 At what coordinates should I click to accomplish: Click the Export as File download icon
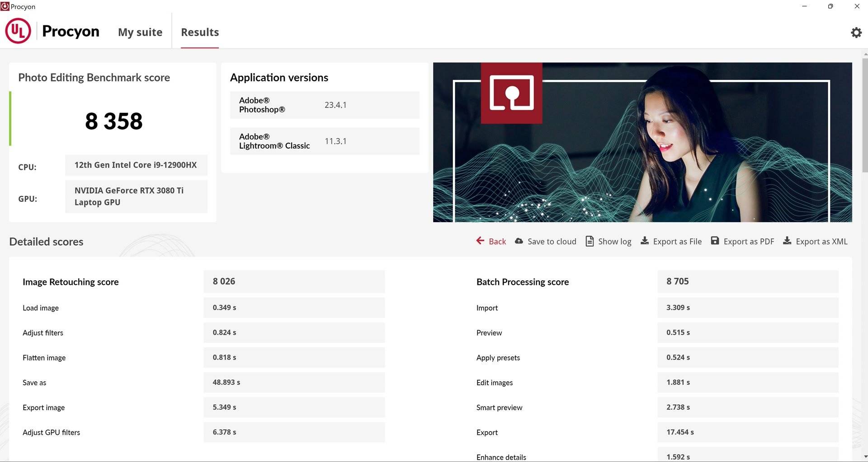[x=645, y=241]
